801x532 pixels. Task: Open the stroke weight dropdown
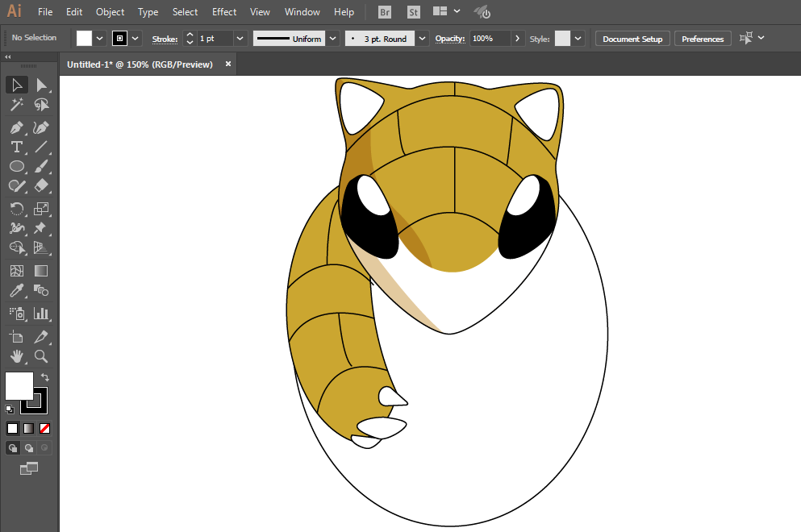point(240,39)
